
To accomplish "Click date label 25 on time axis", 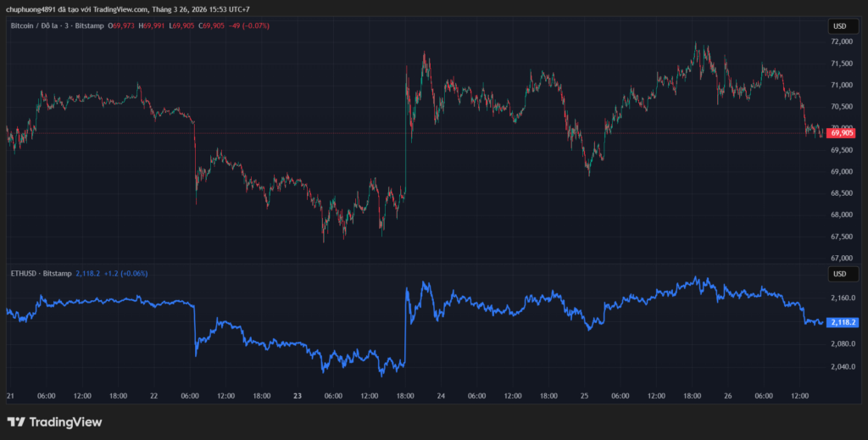I will coord(584,396).
